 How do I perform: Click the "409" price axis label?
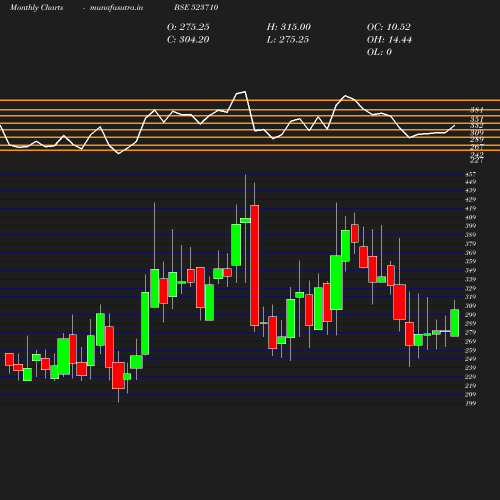coord(471,218)
